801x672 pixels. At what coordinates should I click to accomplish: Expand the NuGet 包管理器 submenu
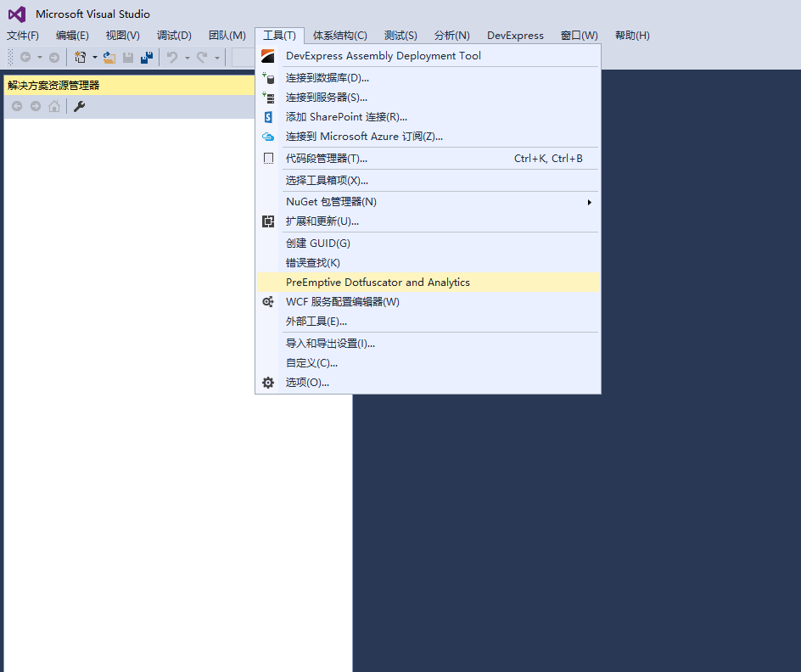(424, 201)
